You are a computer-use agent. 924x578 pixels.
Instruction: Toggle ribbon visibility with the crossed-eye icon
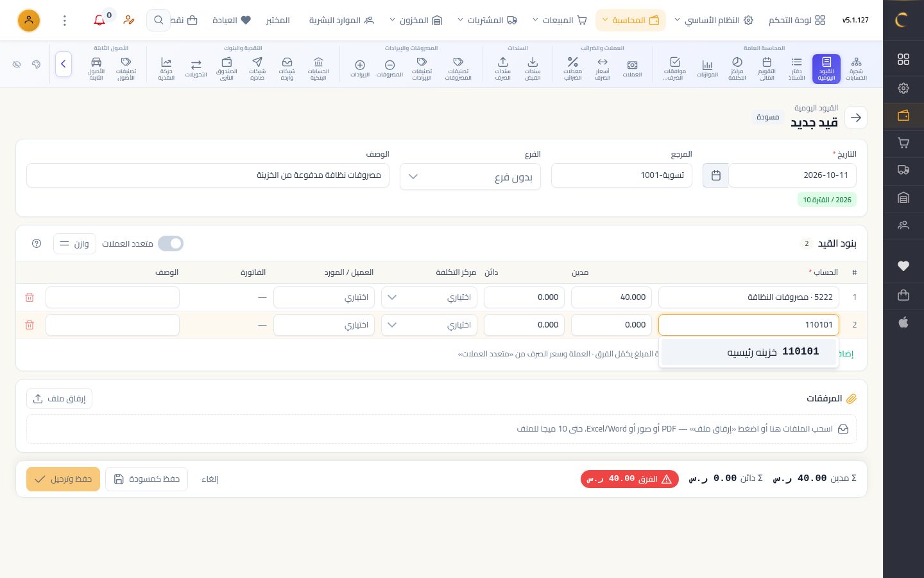pyautogui.click(x=17, y=64)
